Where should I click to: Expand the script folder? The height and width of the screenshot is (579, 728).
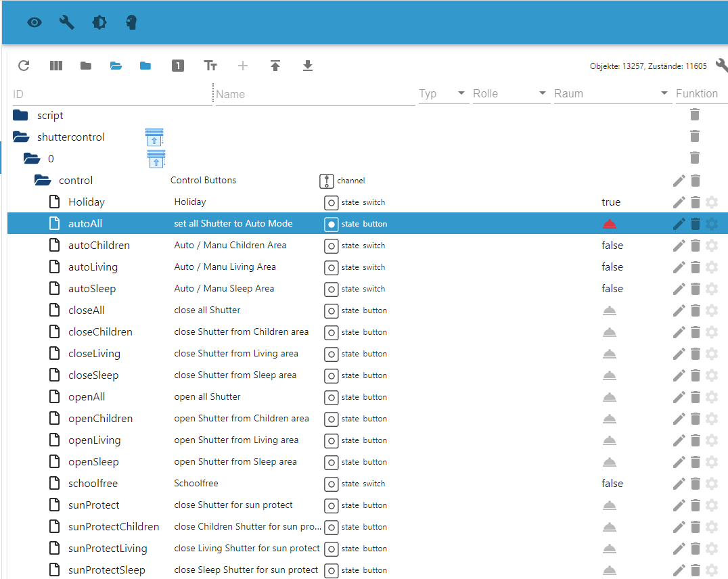coord(20,115)
